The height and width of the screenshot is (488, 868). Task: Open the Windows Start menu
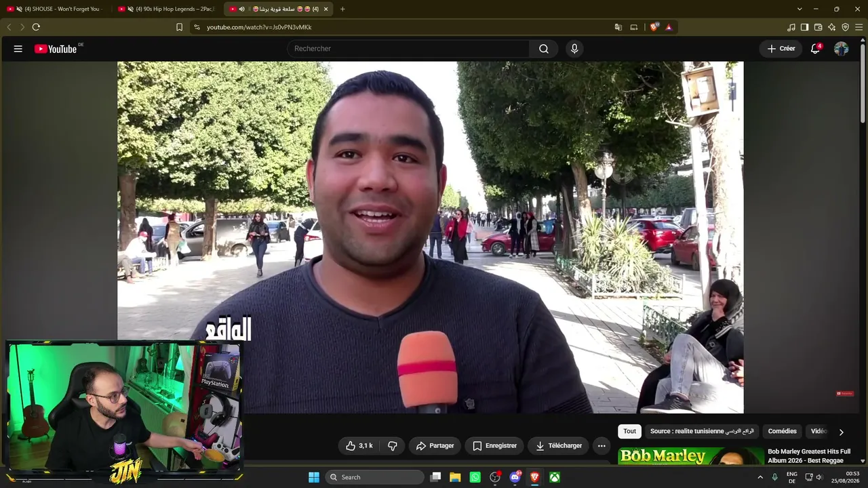coord(314,477)
